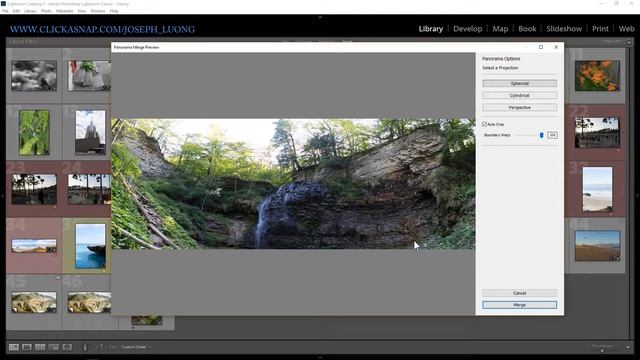Select thumbnail 23 park photo
640x360 pixels.
[x=34, y=189]
